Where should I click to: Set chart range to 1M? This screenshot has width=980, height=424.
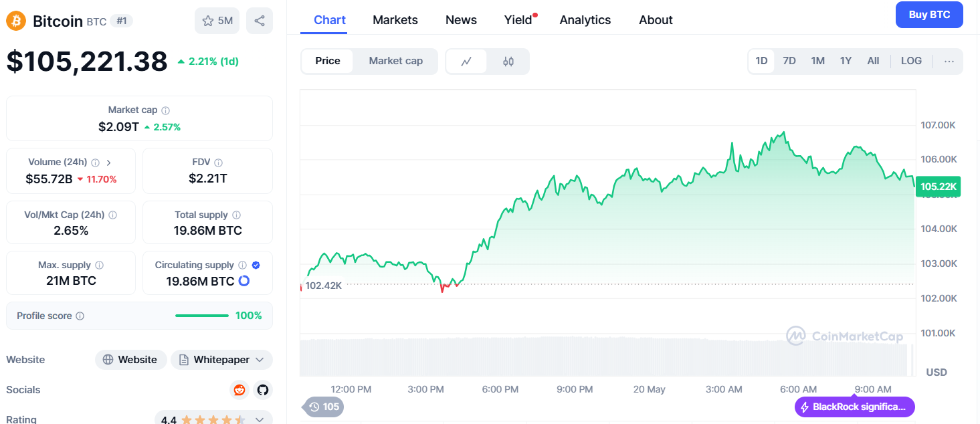click(817, 61)
